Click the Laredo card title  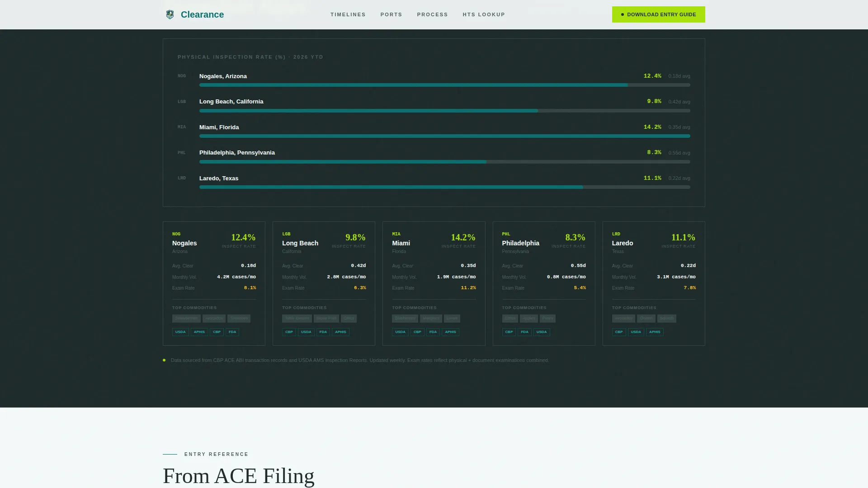[x=623, y=243]
